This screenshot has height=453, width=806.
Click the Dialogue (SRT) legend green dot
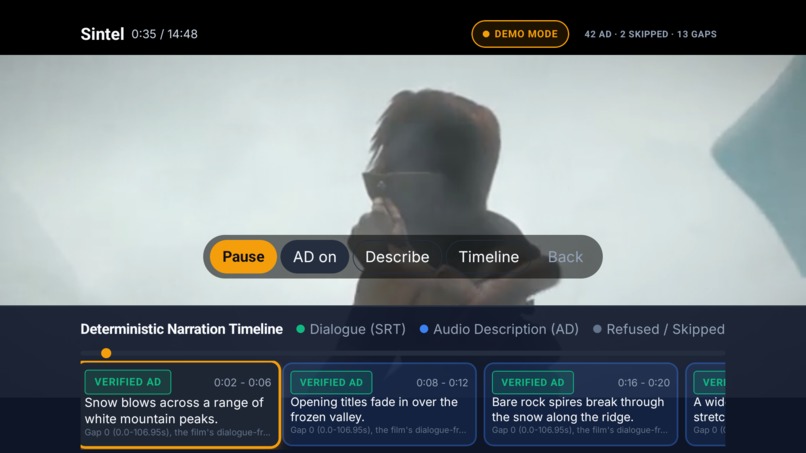(x=301, y=329)
